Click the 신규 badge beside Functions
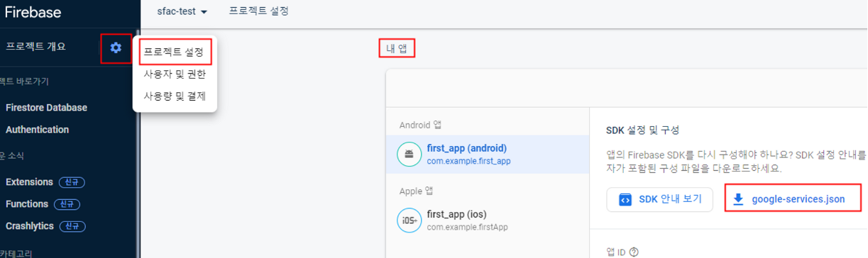 (x=67, y=204)
